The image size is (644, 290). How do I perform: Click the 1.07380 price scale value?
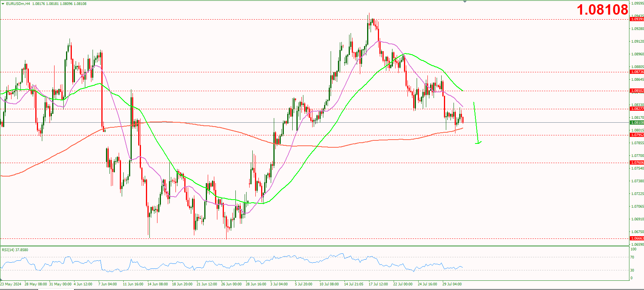[637, 181]
